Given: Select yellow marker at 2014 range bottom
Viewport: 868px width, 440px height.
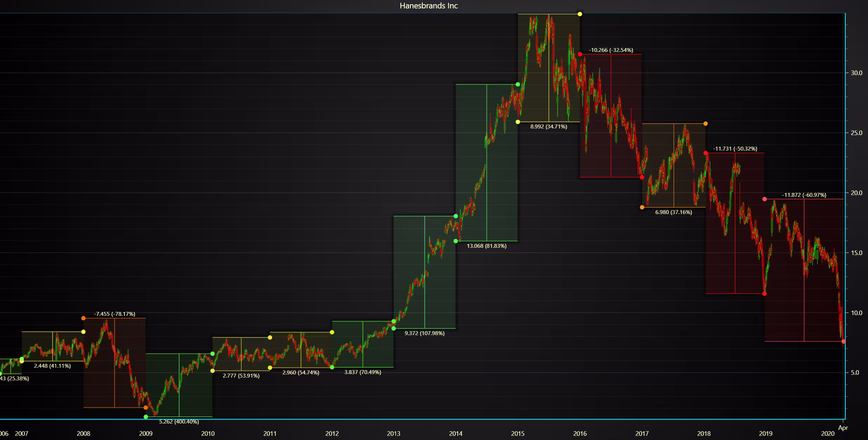Looking at the screenshot, I should click(518, 122).
